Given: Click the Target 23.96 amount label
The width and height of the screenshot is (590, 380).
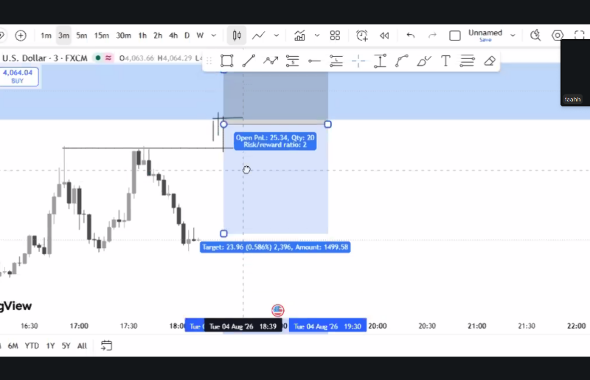Looking at the screenshot, I should pos(275,247).
